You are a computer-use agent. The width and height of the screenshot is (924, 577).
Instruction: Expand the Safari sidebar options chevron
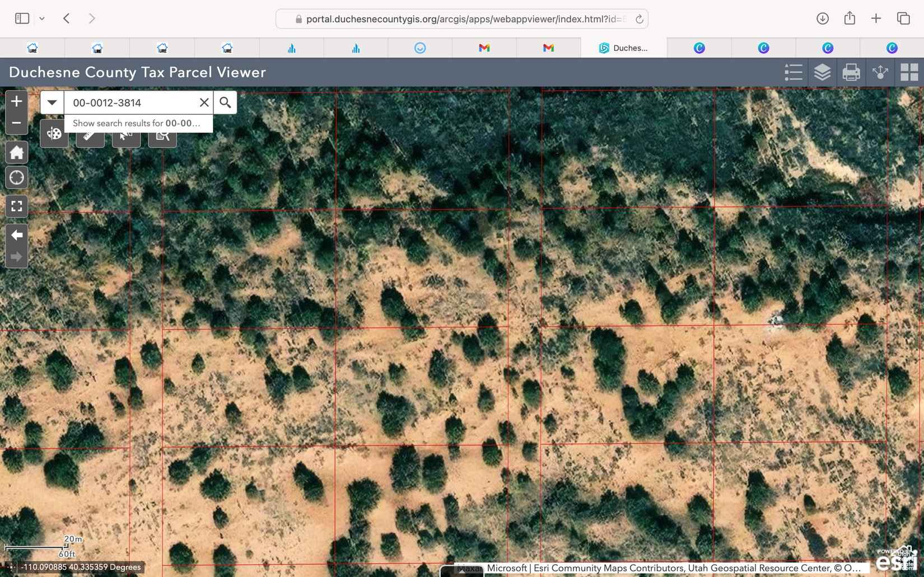[x=42, y=18]
